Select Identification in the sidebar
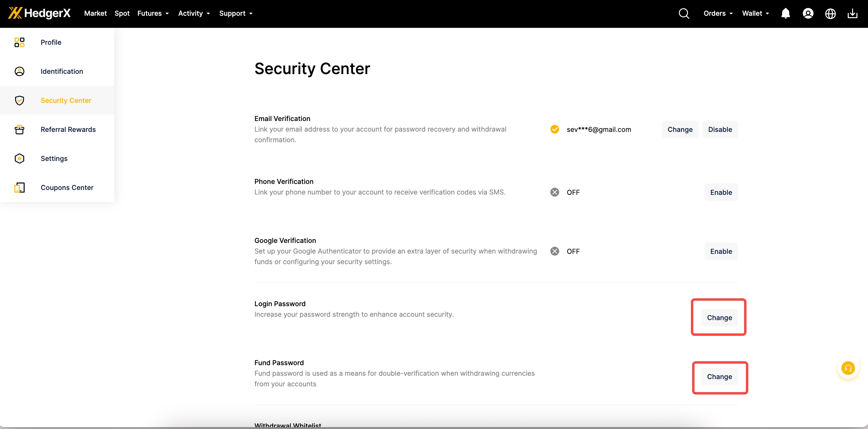Image resolution: width=868 pixels, height=429 pixels. tap(62, 71)
